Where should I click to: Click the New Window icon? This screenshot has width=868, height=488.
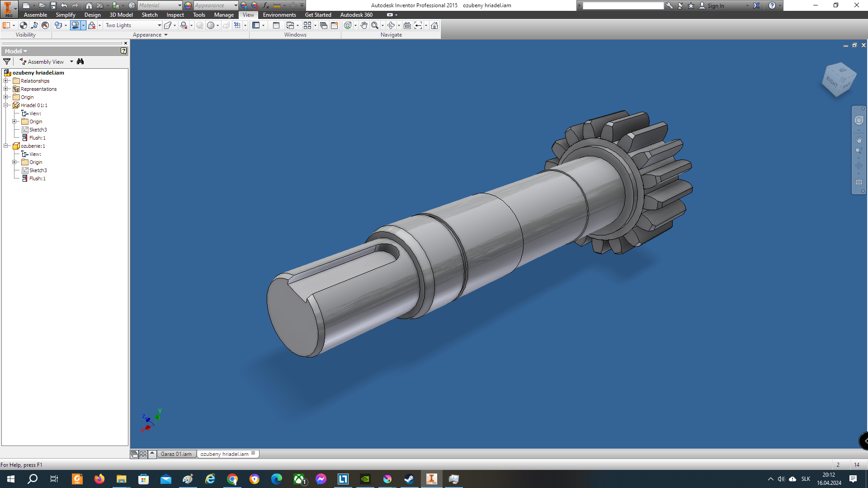335,25
